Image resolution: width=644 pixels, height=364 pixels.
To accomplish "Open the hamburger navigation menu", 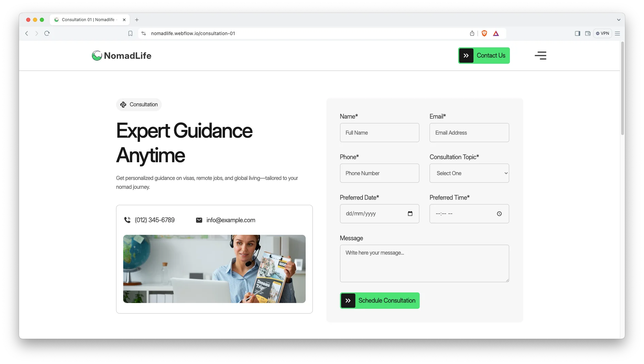I will tap(540, 56).
